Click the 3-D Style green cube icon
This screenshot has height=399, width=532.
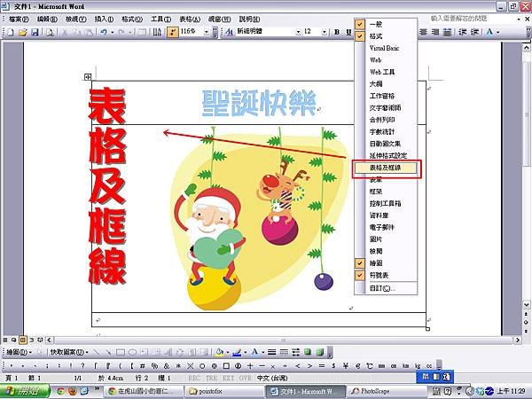[x=319, y=352]
